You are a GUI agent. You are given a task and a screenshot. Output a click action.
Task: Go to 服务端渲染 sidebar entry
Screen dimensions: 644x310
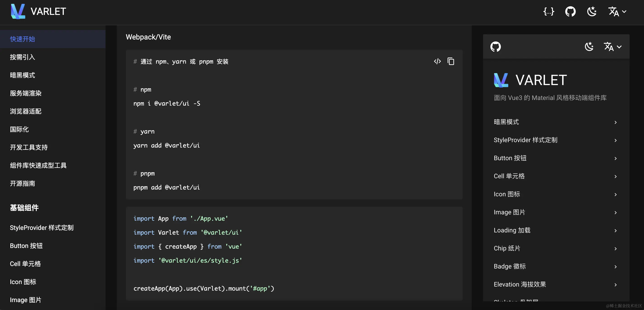26,93
